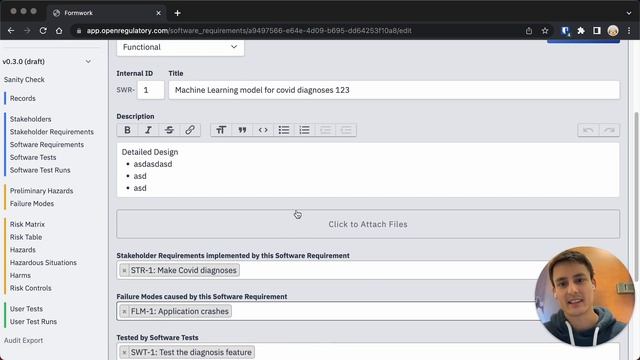Share this page from address bar
The image size is (640, 360).
(529, 31)
